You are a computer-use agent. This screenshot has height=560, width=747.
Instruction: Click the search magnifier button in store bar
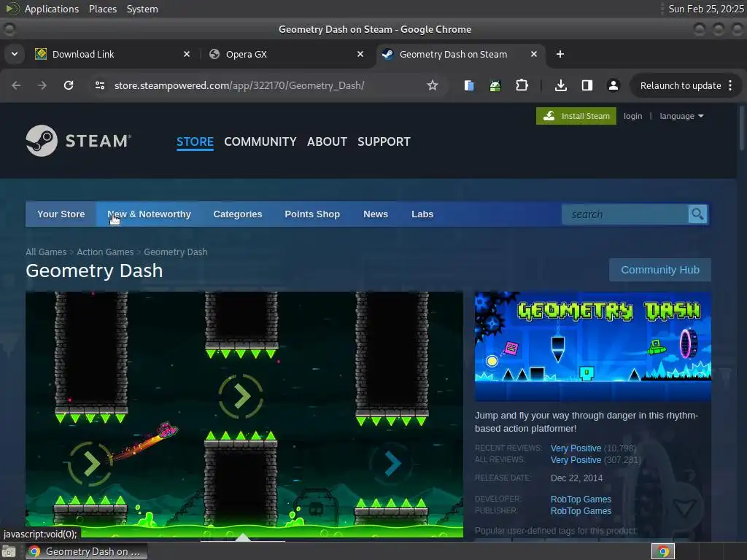click(697, 214)
